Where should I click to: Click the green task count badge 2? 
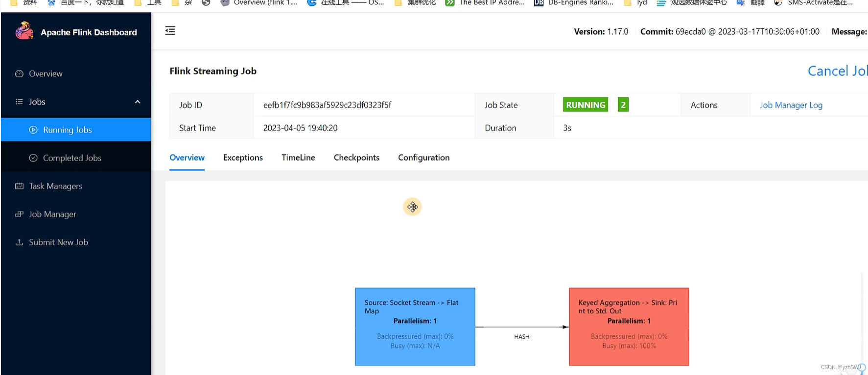[x=623, y=105]
